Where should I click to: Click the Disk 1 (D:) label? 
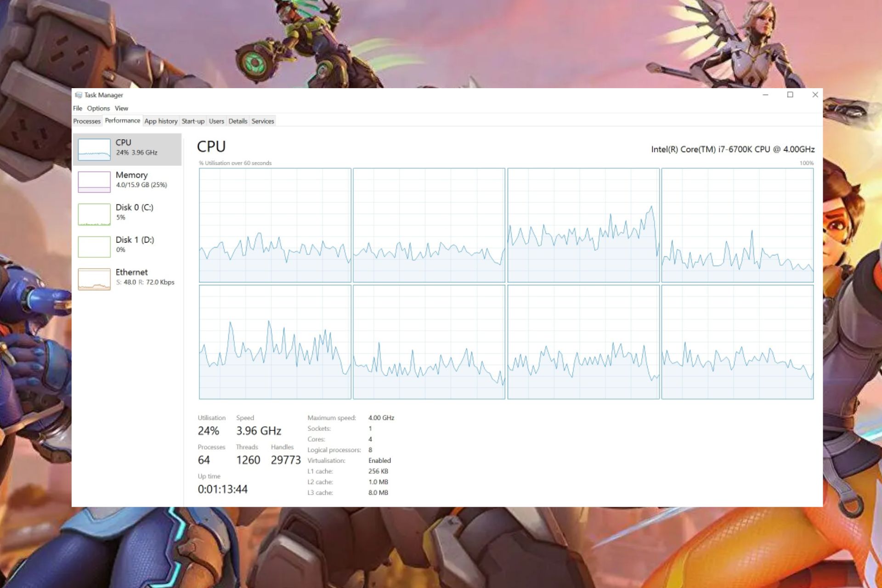point(135,240)
